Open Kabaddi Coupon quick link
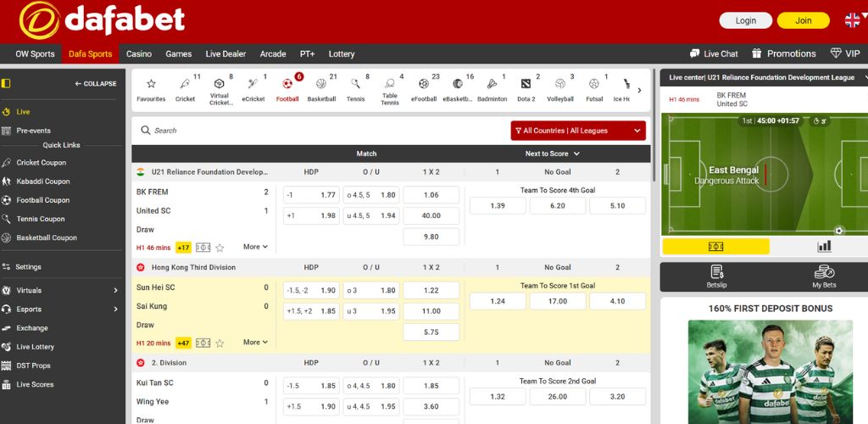The image size is (868, 424). click(x=42, y=181)
